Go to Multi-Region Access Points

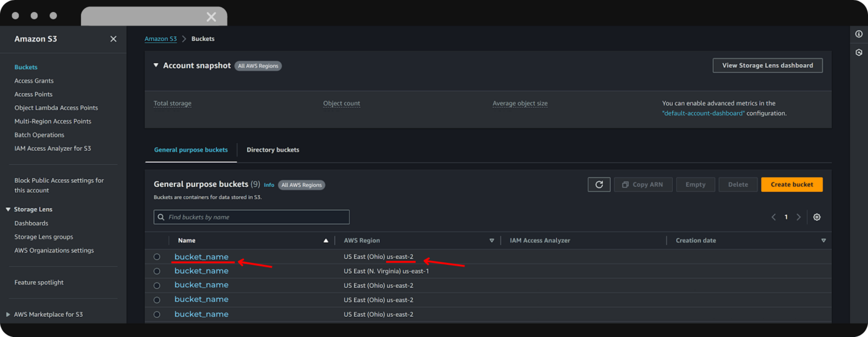53,121
